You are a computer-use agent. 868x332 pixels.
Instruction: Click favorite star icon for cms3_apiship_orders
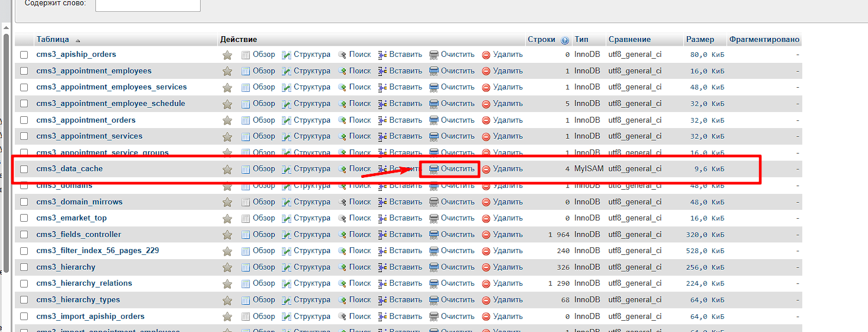point(227,55)
